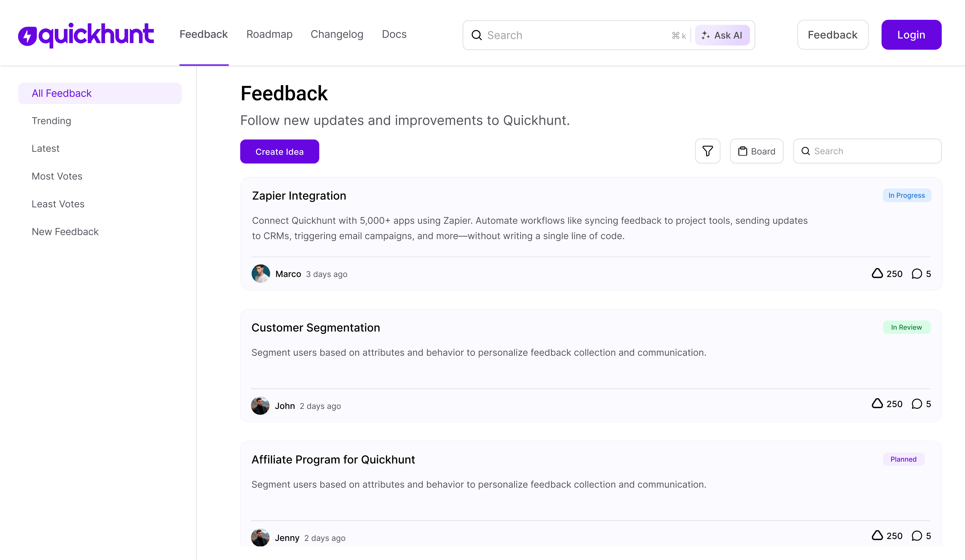Open the Changelog tab

coord(337,35)
